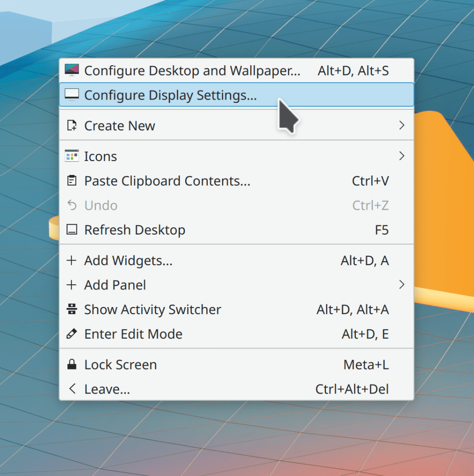Image resolution: width=474 pixels, height=476 pixels.
Task: Click the pencil icon for Enter Edit Mode
Action: [72, 334]
